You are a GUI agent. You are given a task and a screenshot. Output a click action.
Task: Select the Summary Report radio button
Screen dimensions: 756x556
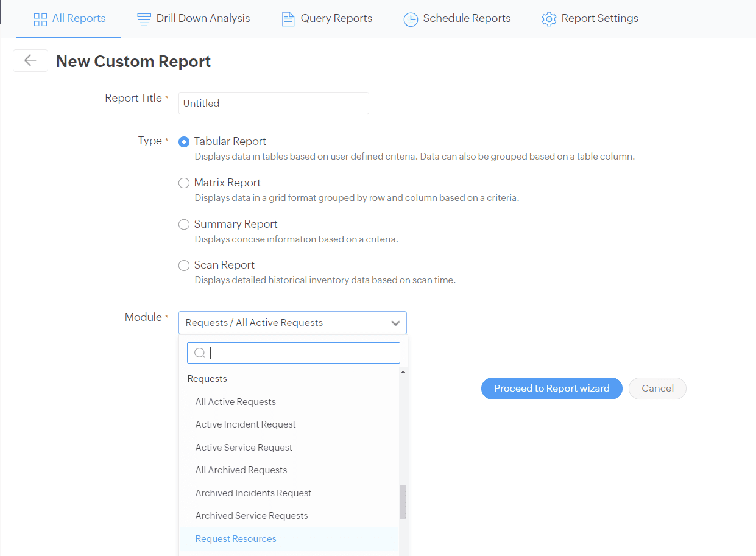184,224
